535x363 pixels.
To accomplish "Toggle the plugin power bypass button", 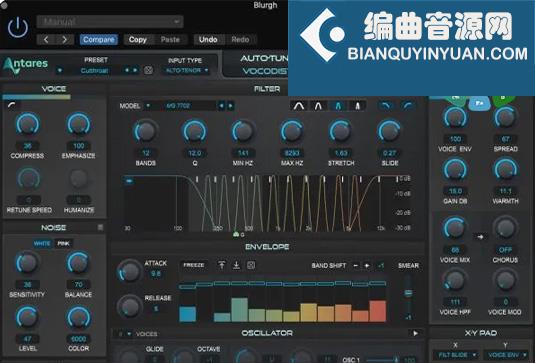I will pos(18,28).
